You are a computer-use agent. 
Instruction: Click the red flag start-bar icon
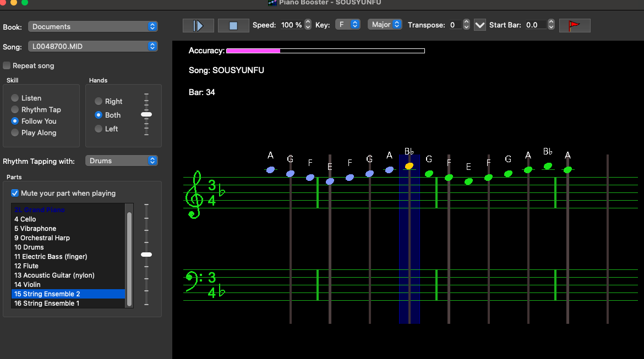click(x=575, y=25)
